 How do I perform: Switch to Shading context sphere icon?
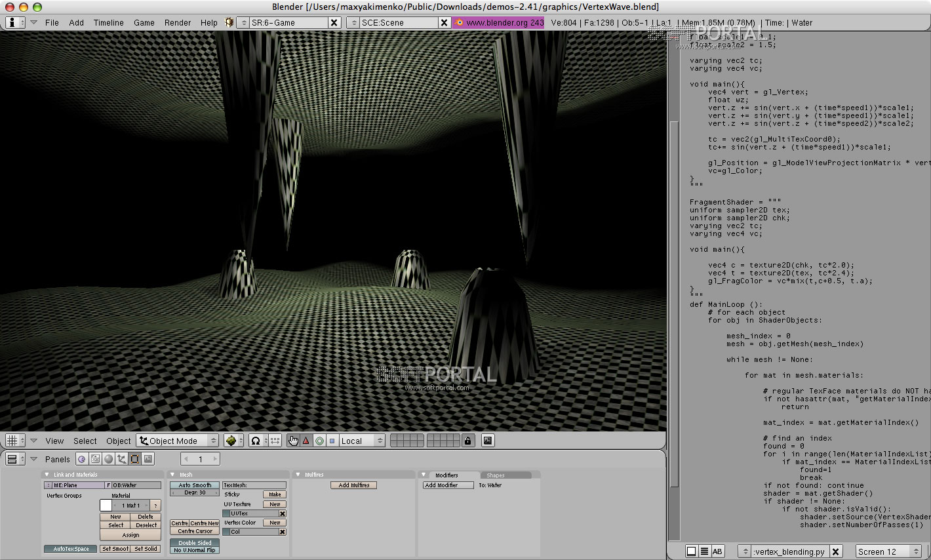click(108, 459)
